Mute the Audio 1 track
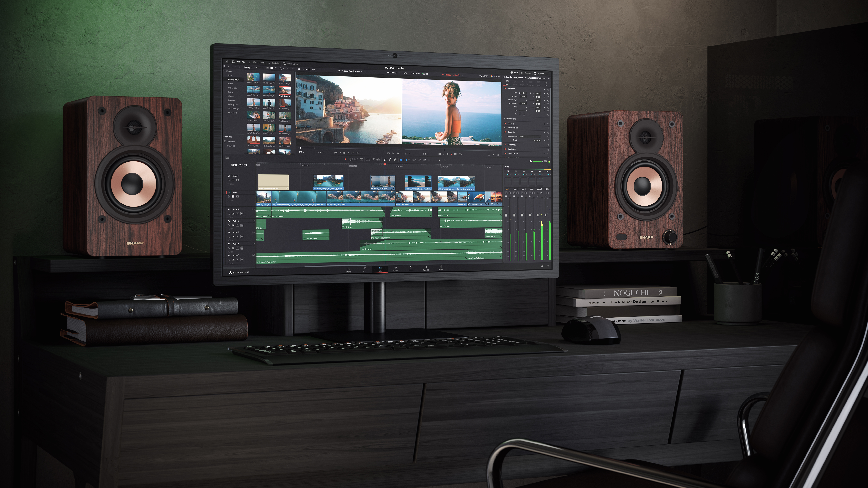 [242, 214]
